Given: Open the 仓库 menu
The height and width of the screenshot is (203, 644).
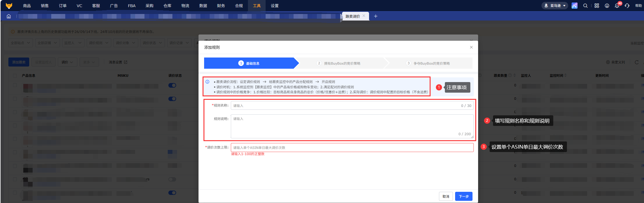Looking at the screenshot, I should point(167,6).
